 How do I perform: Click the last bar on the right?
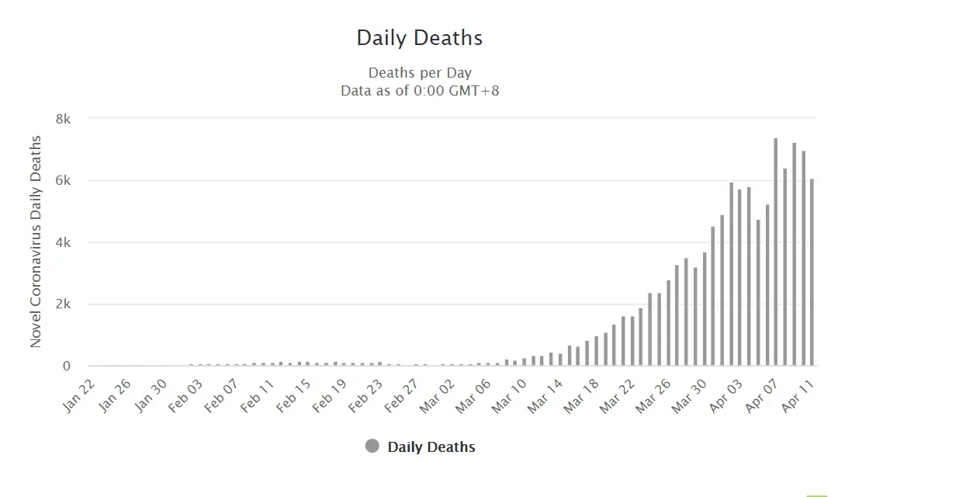[x=812, y=272]
